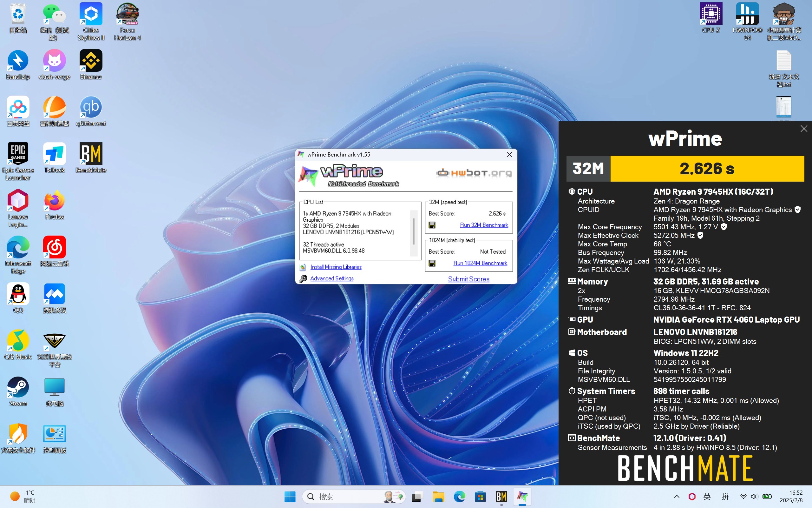812x508 pixels.
Task: Open Bandizip desktop shortcut
Action: click(18, 65)
